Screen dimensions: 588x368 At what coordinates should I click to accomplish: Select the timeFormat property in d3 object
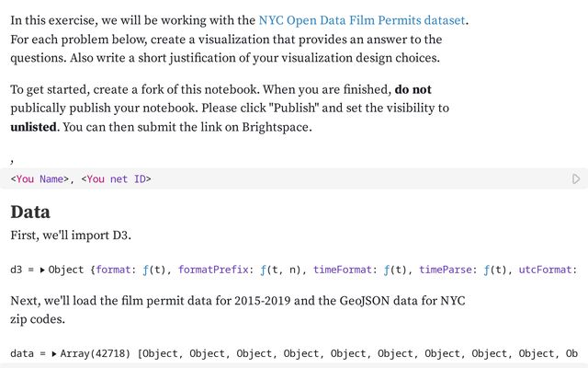(343, 270)
